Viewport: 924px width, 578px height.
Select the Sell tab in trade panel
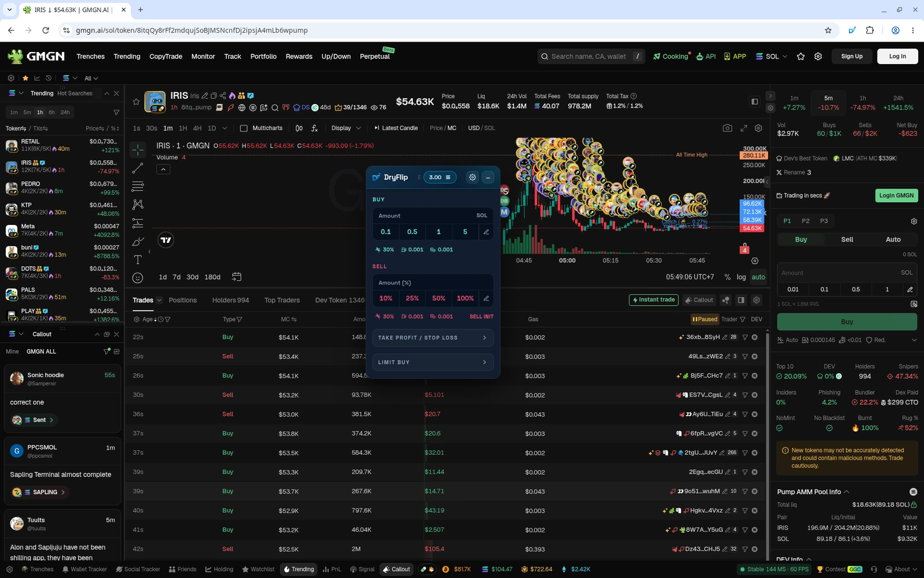tap(847, 239)
